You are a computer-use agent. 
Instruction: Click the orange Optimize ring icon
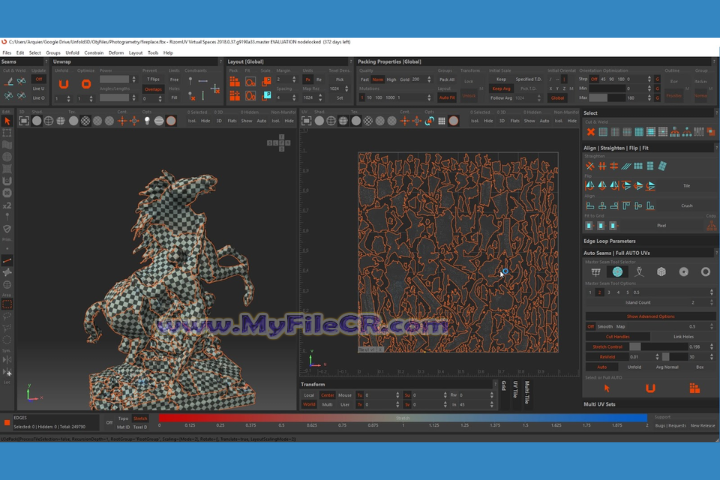(86, 84)
